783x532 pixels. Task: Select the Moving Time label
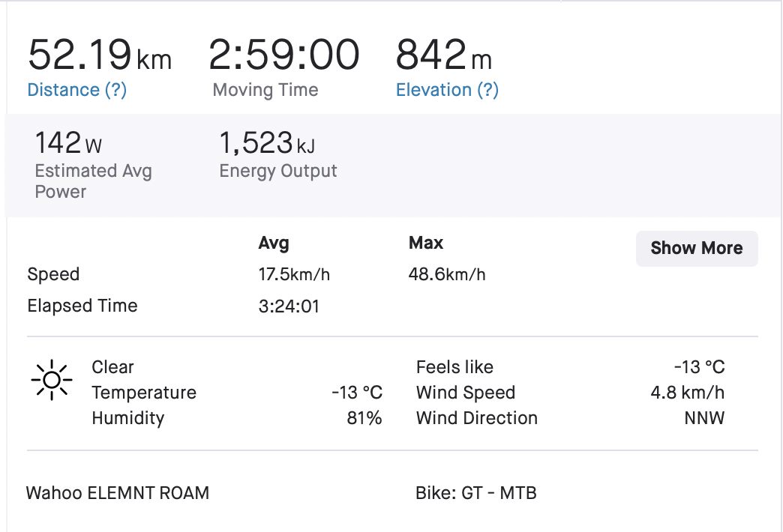tap(265, 90)
